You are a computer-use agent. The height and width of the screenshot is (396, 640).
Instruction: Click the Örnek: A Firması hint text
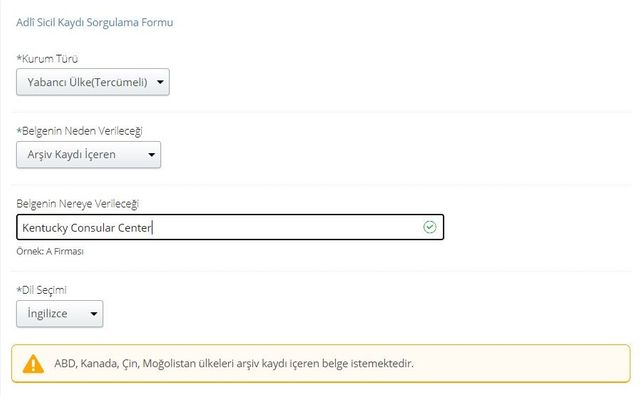[50, 251]
